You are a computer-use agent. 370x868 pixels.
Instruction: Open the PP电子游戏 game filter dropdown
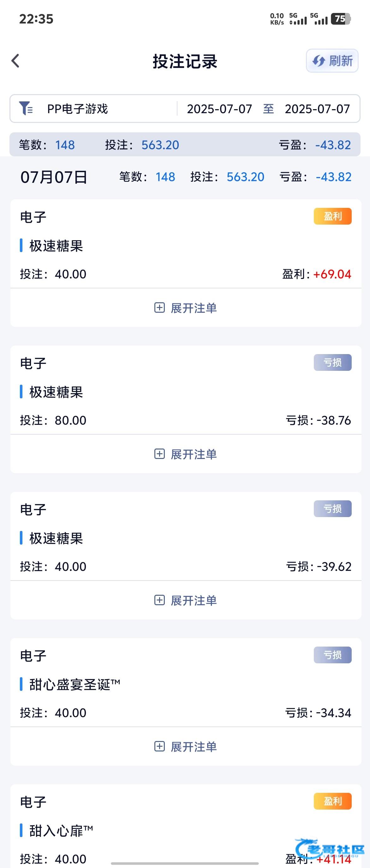[77, 109]
